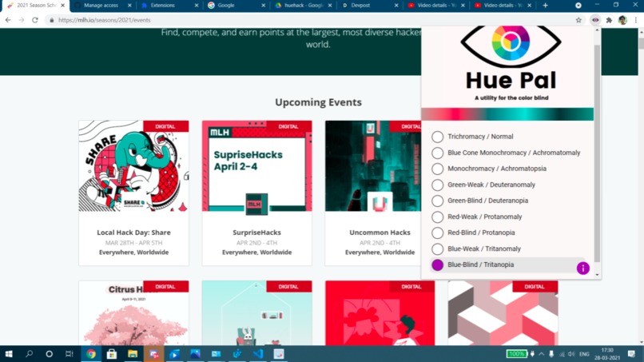The image size is (644, 362).
Task: Open Microsoft Store taskbar icon
Action: (x=112, y=354)
